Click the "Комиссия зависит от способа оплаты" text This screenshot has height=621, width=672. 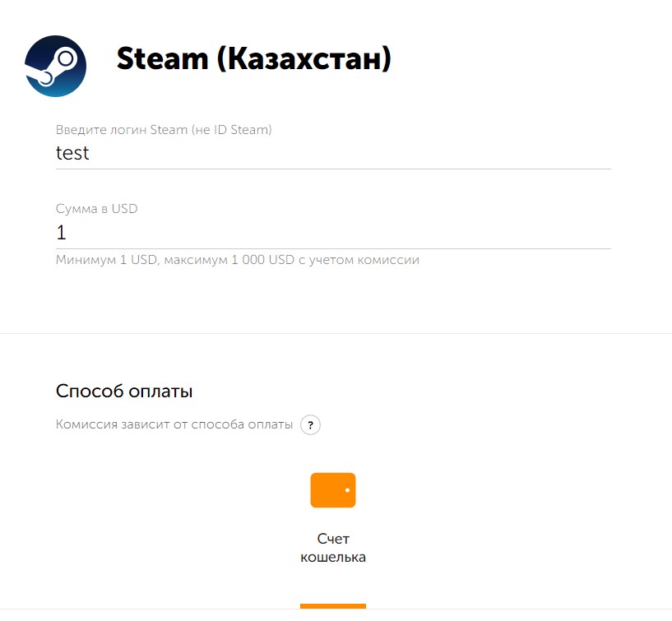(x=174, y=425)
